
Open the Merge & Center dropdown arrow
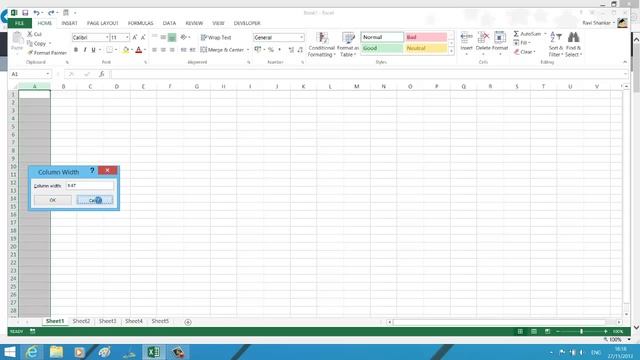(248, 50)
